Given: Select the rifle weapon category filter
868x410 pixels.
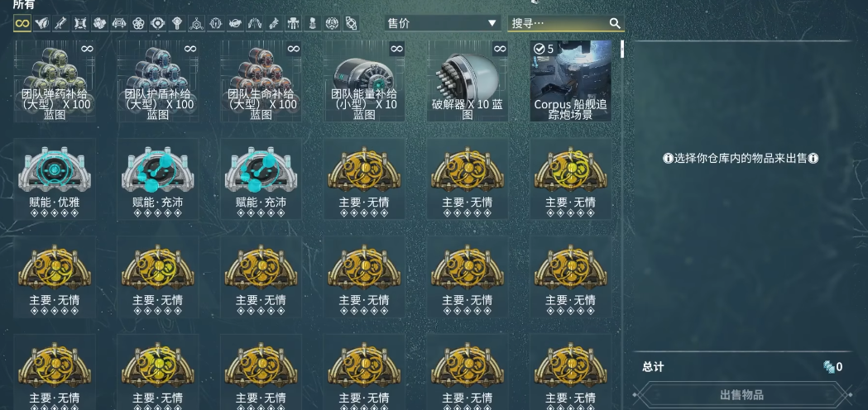Looking at the screenshot, I should tap(61, 23).
